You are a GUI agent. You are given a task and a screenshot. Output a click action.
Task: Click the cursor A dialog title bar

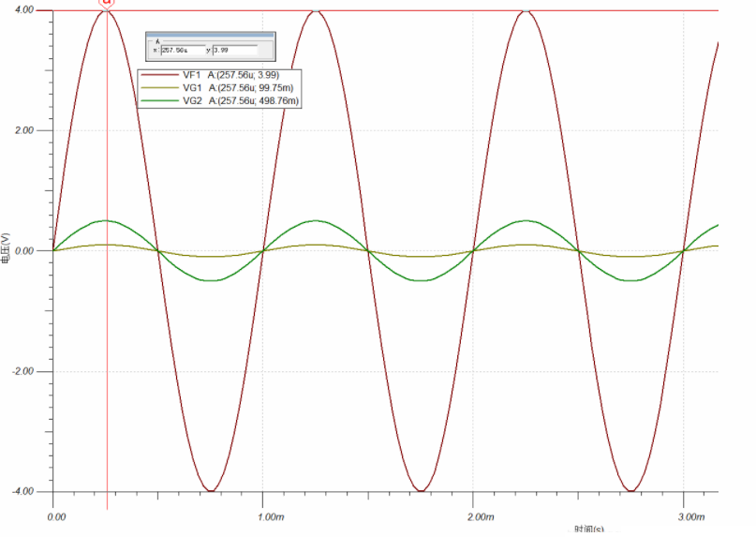209,35
